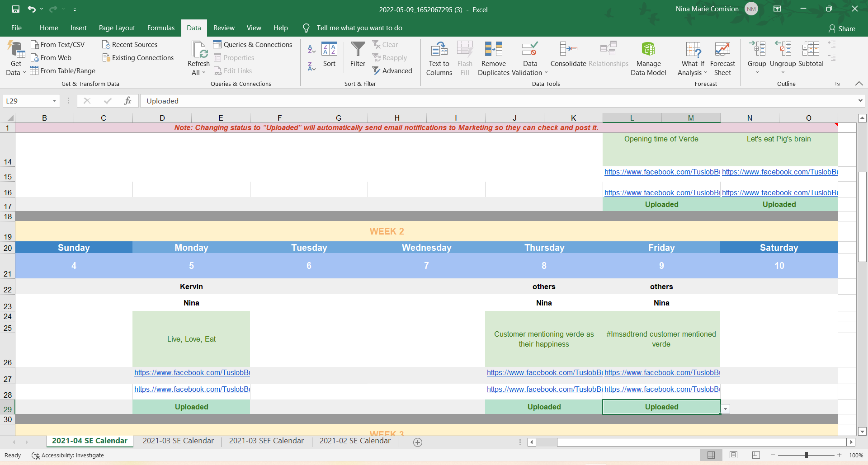Open Queries & Connections pane
868x465 pixels.
pos(253,44)
